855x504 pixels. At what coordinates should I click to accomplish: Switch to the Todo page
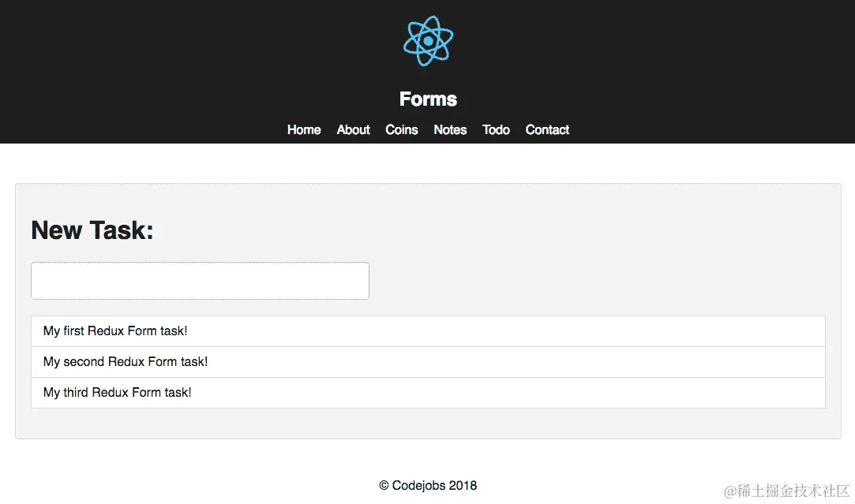496,130
